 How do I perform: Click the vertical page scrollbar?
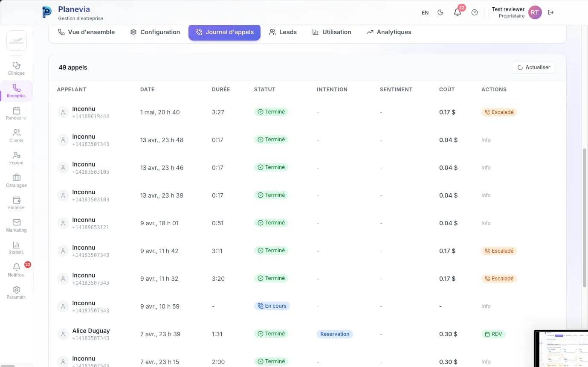585,218
